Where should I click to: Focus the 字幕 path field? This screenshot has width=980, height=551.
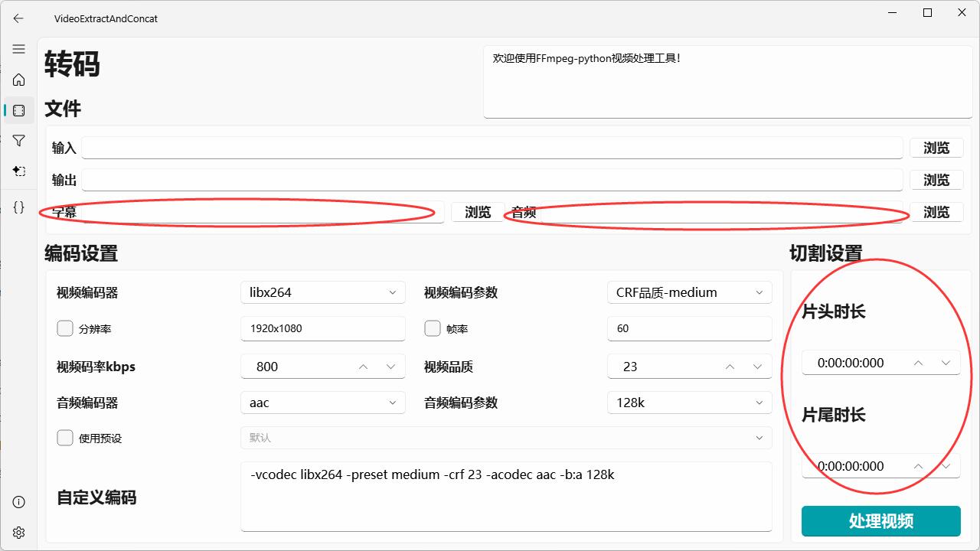tap(263, 212)
